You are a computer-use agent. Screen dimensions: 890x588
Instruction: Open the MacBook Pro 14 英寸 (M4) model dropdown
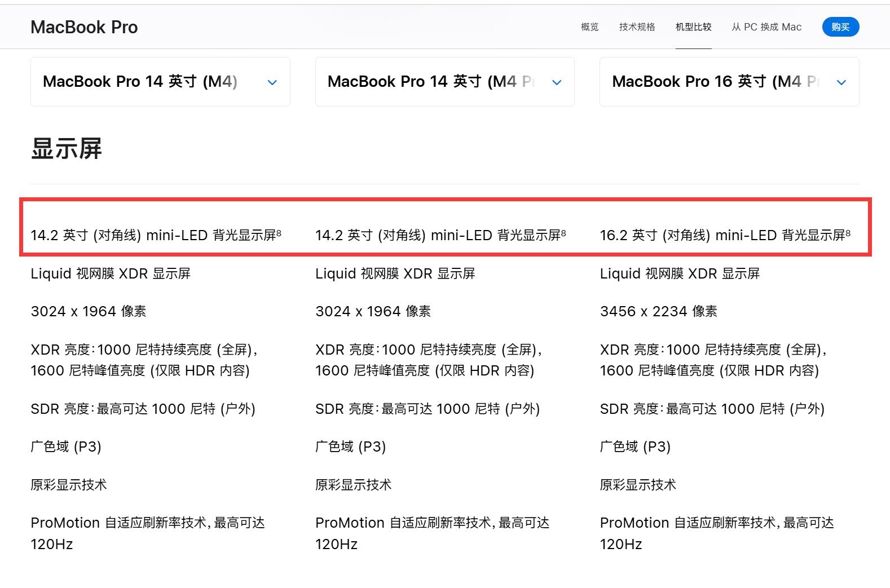pos(160,82)
